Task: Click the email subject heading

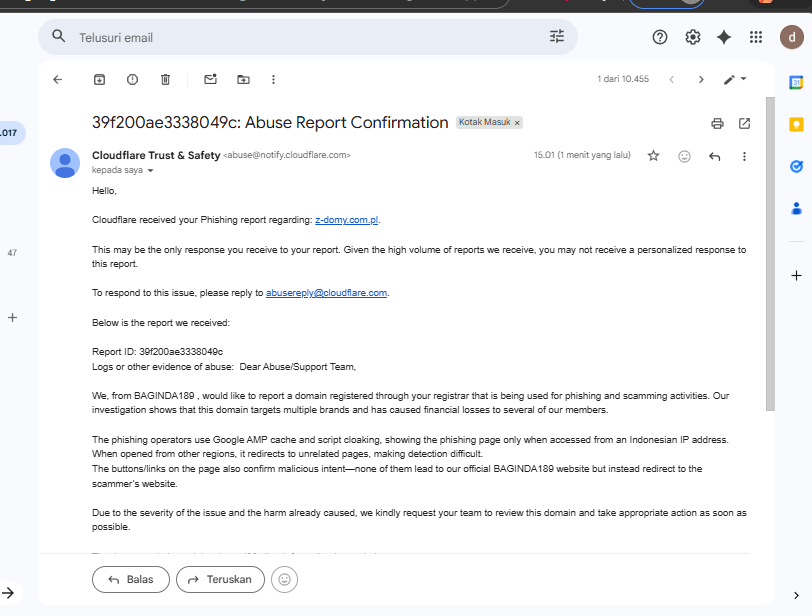Action: [270, 123]
